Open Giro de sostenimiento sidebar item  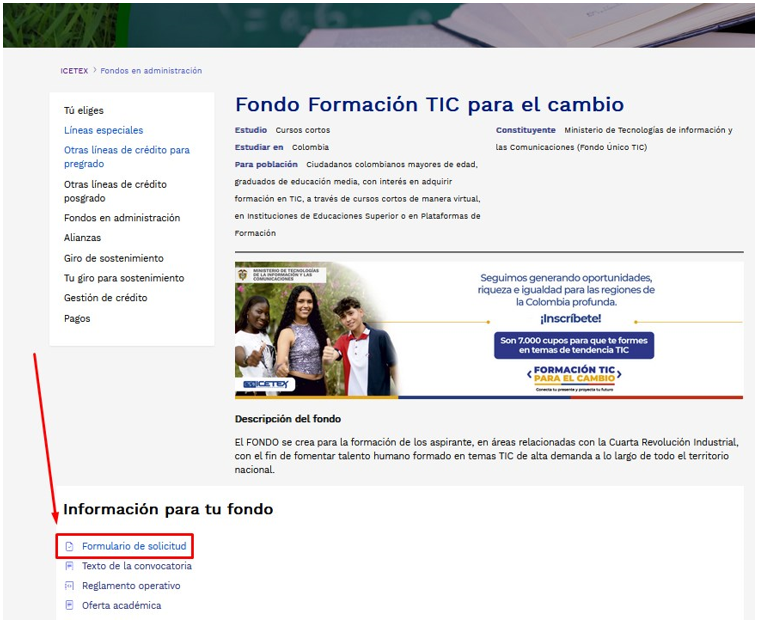coord(113,258)
